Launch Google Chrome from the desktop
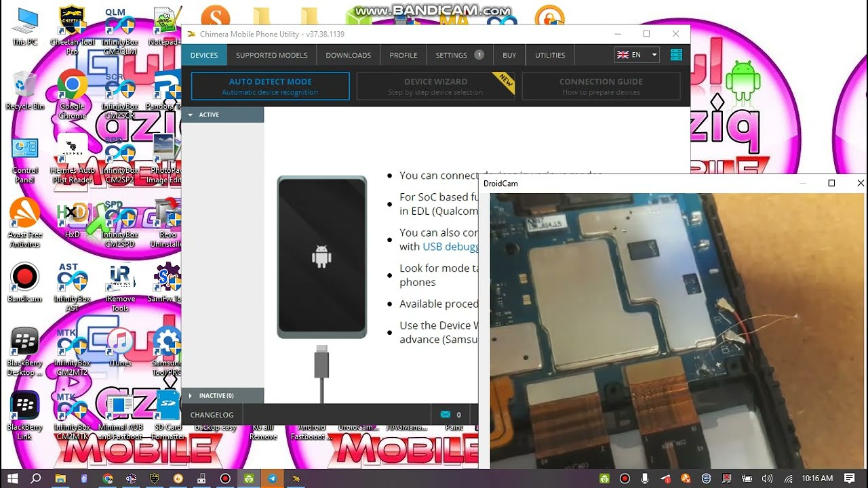Screen dimensions: 868x488 point(72,94)
